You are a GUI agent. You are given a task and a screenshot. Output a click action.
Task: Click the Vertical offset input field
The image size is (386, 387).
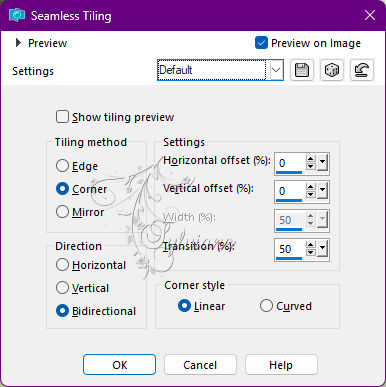click(x=290, y=191)
